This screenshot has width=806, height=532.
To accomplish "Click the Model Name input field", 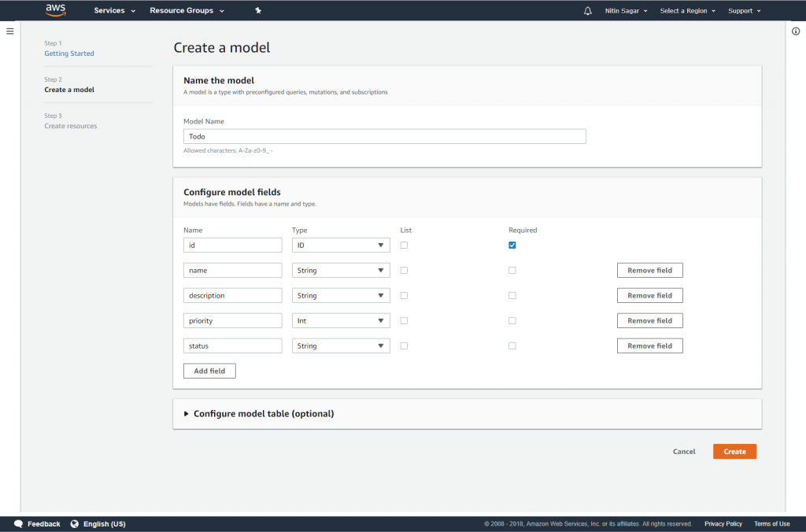I will pyautogui.click(x=384, y=136).
